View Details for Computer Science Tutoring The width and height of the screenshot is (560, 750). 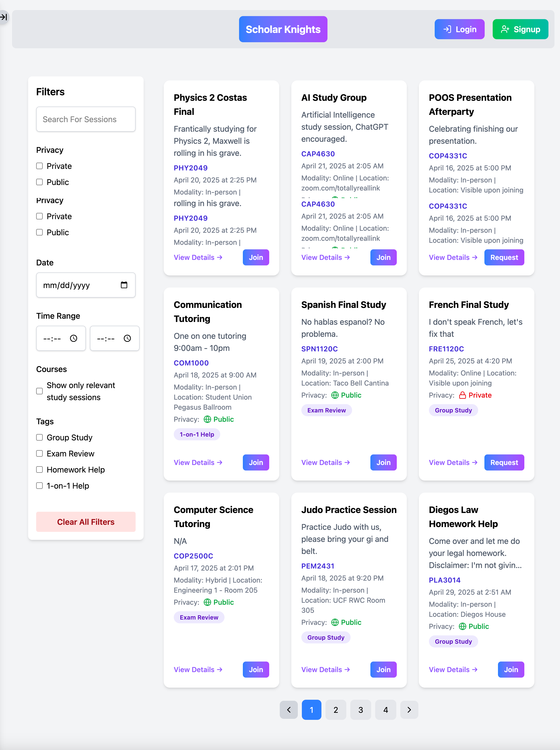[198, 670]
